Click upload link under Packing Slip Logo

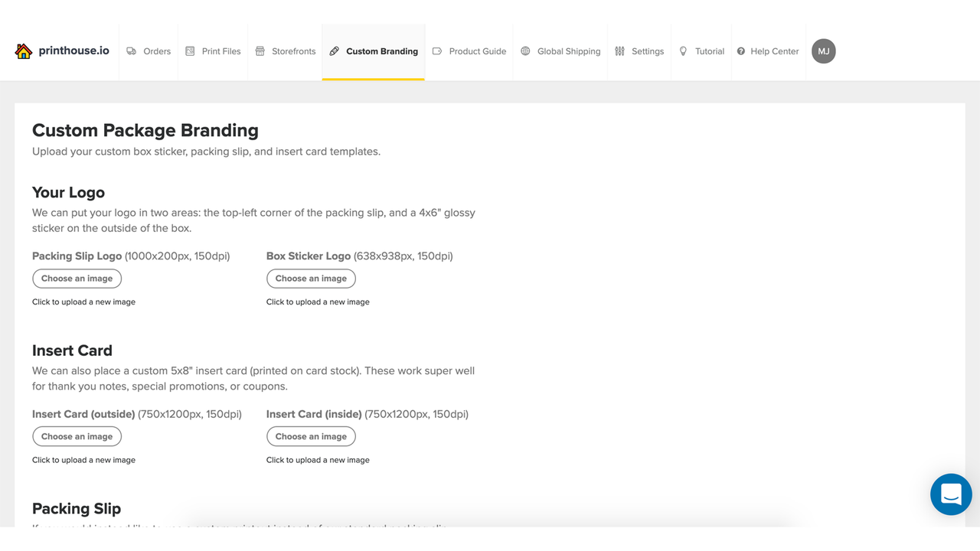(x=83, y=302)
